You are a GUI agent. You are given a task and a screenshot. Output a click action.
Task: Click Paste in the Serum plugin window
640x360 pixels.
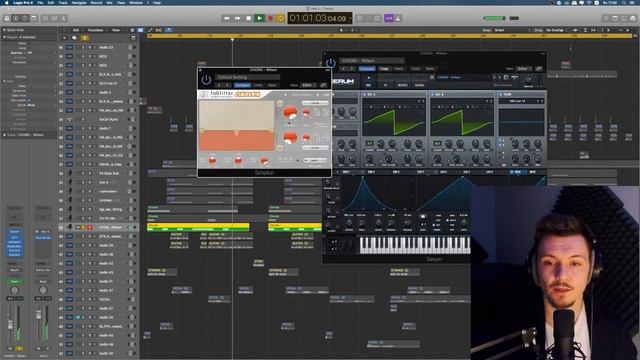tap(399, 69)
